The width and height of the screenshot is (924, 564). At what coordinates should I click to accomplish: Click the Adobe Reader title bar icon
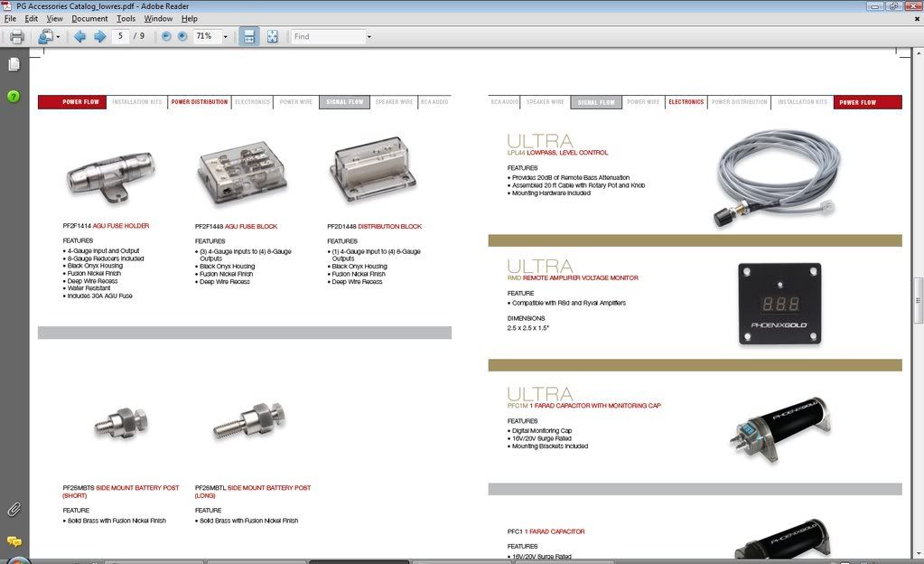(x=6, y=6)
